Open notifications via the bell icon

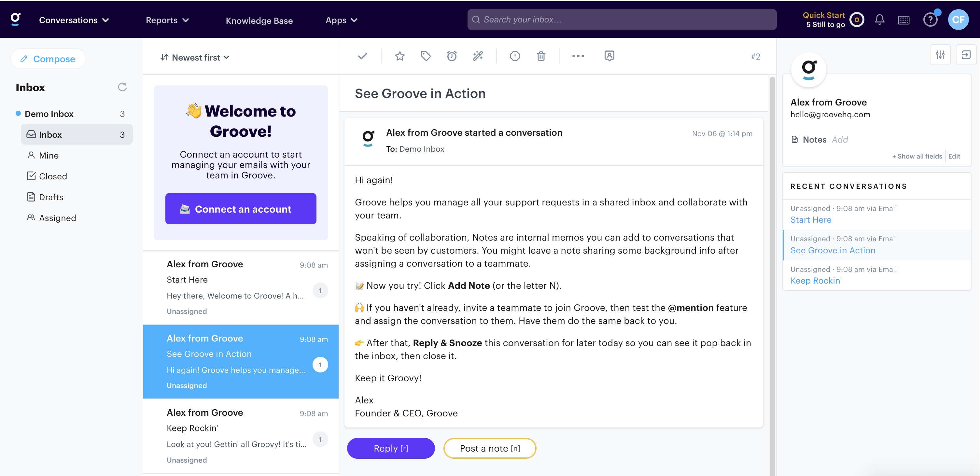(x=880, y=20)
